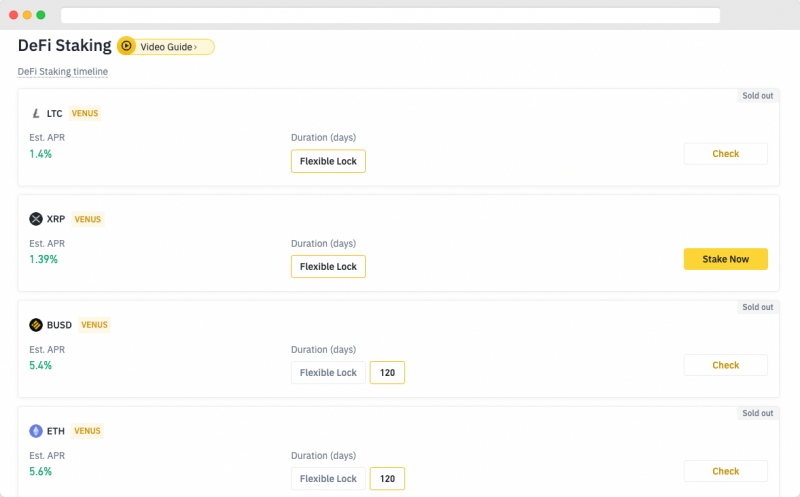Viewport: 800px width, 497px height.
Task: Click Stake Now for XRP
Action: coord(726,259)
